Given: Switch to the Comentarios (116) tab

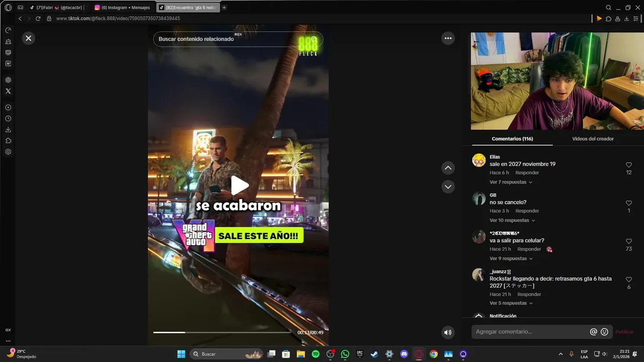Looking at the screenshot, I should click(512, 139).
